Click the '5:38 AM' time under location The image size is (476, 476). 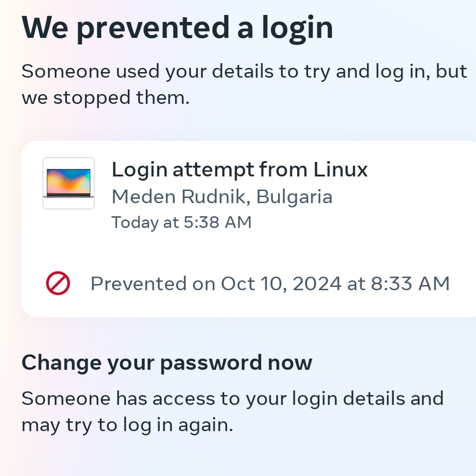[x=218, y=222]
